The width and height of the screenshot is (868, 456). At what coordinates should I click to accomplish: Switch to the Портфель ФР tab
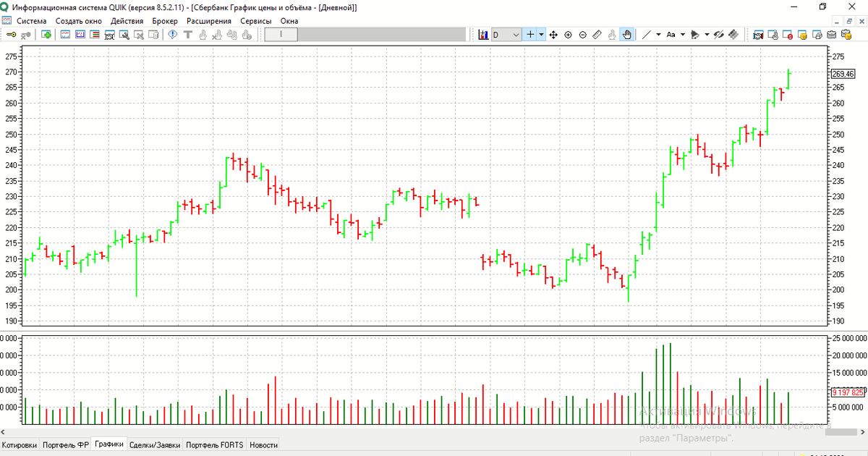coord(65,444)
